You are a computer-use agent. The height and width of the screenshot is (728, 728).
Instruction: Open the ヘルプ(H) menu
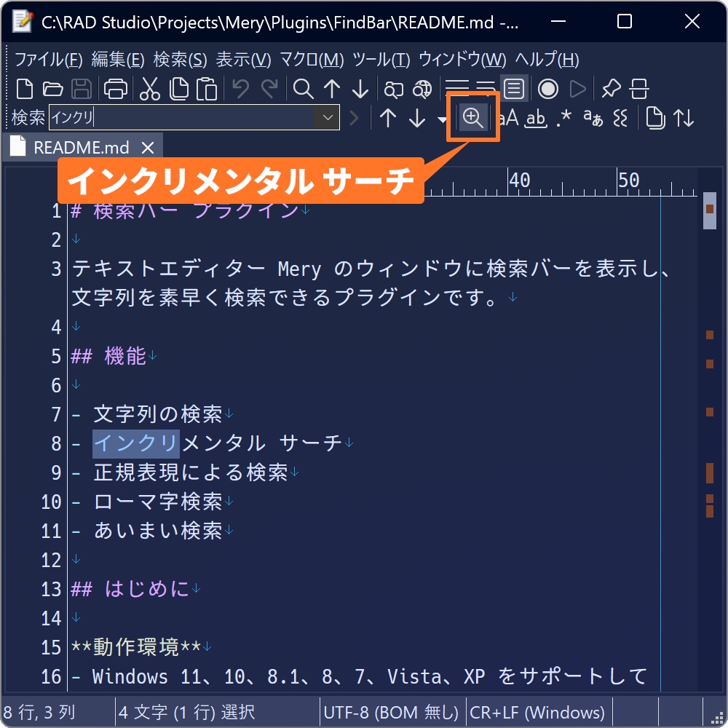(547, 60)
